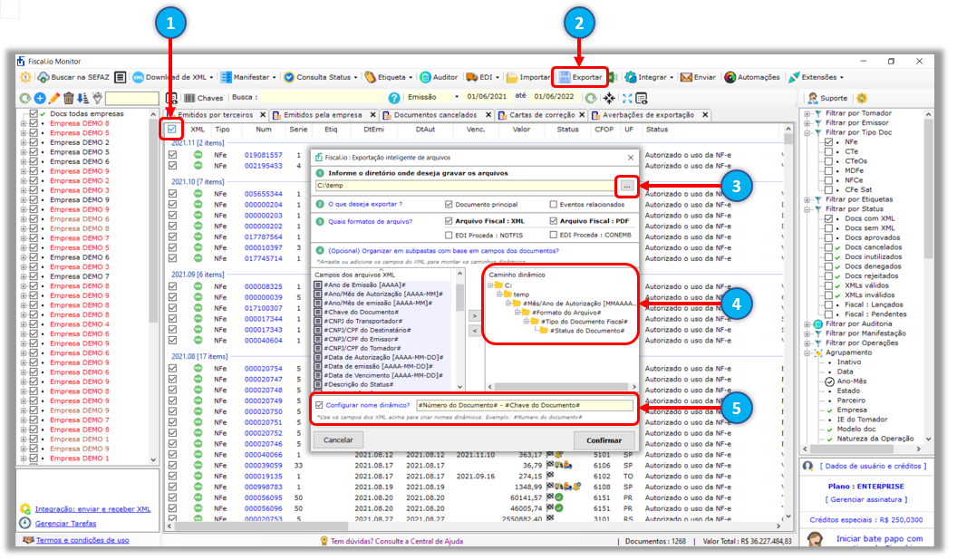This screenshot has height=560, width=957.
Task: Check Eventos relacionados option
Action: (554, 205)
